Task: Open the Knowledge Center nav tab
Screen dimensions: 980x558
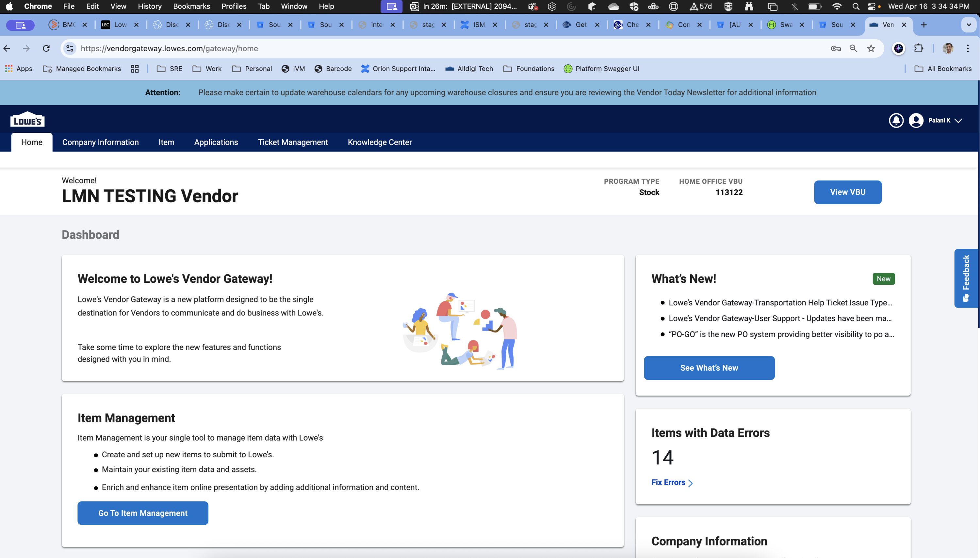Action: click(x=380, y=142)
